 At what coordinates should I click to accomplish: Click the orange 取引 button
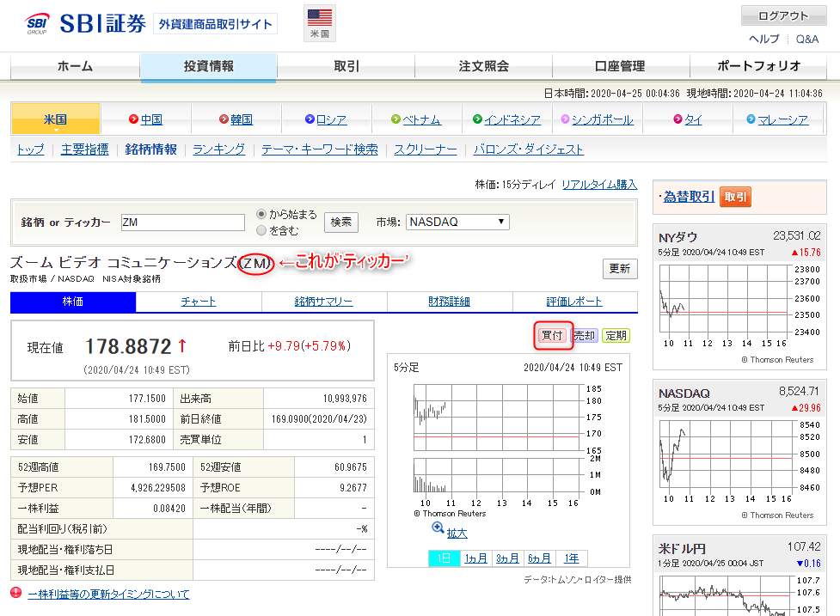pyautogui.click(x=735, y=197)
